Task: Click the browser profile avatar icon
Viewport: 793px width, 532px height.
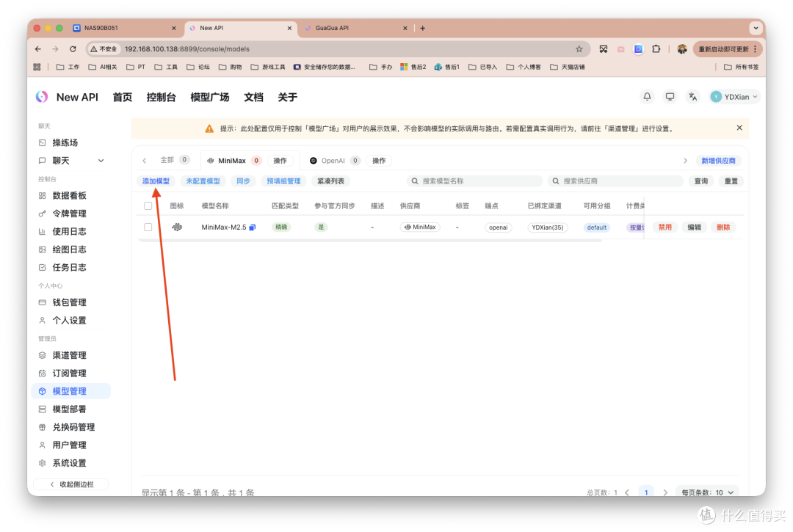Action: pos(681,49)
